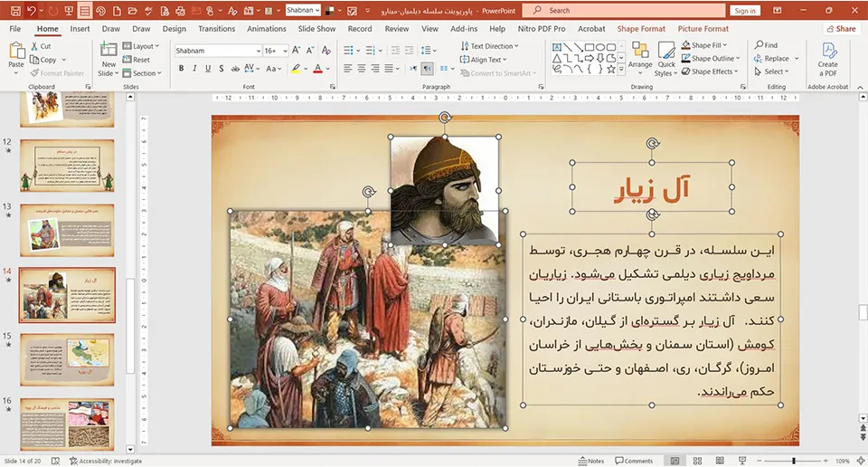Viewport: 868px width, 467px height.
Task: Open the Shape Format tab
Action: (641, 29)
